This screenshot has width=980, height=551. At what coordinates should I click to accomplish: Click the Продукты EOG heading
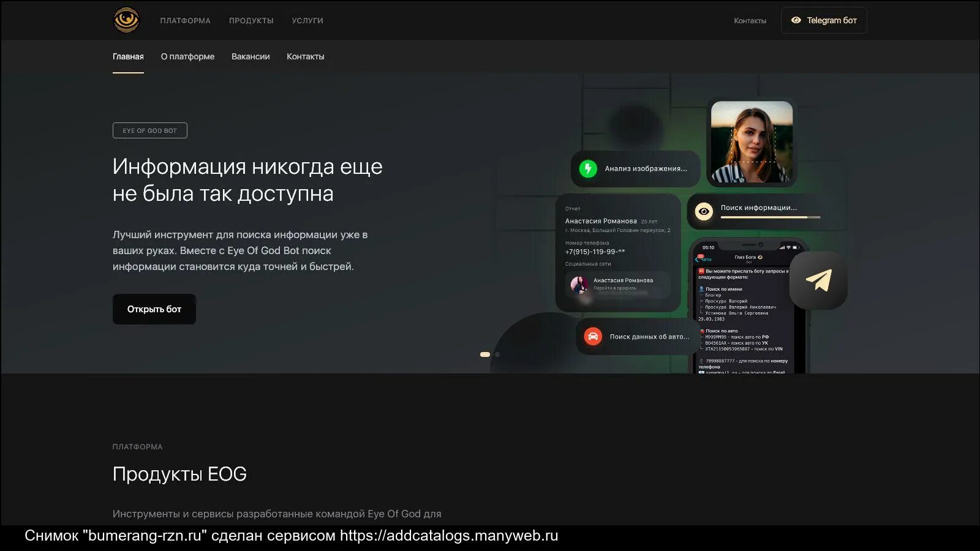[179, 474]
